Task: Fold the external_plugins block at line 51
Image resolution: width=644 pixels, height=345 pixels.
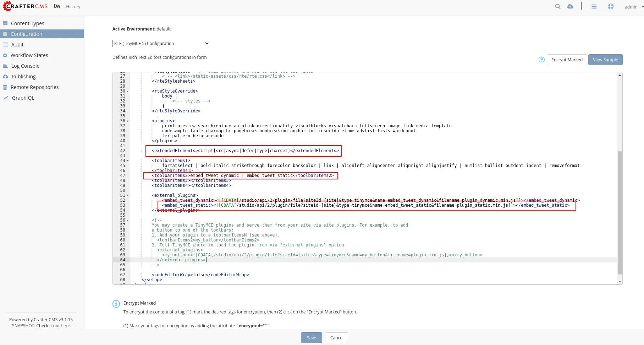Action: point(128,195)
